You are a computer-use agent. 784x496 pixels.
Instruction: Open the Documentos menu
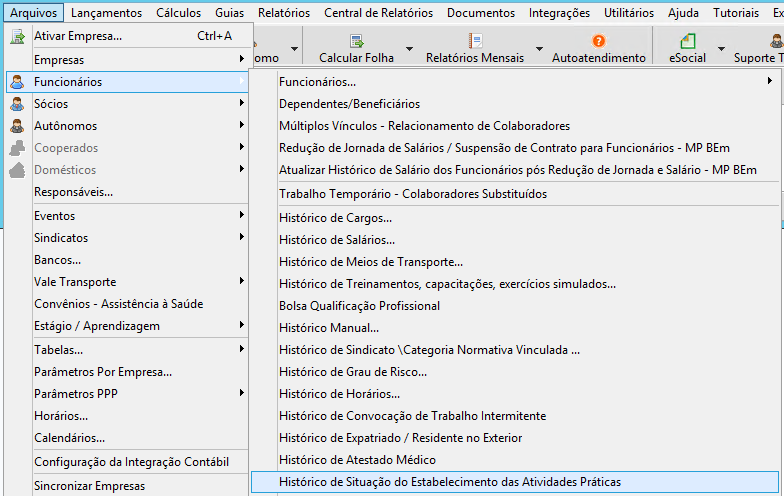point(481,12)
